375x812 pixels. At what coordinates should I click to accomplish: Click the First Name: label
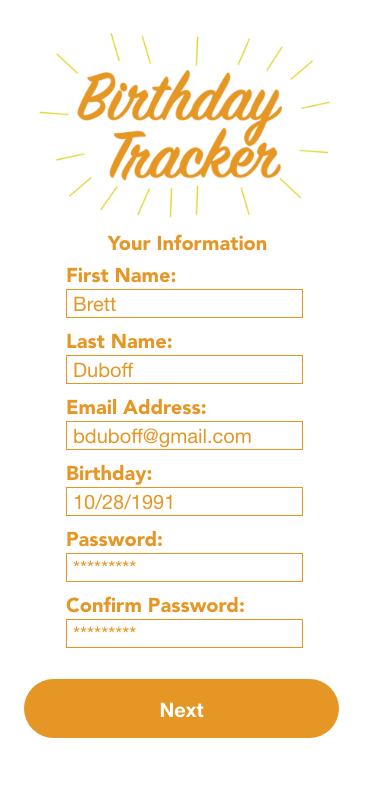(x=121, y=275)
